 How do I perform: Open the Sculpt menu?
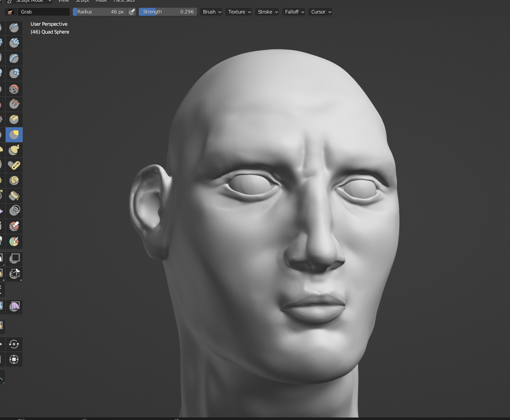(82, 1)
